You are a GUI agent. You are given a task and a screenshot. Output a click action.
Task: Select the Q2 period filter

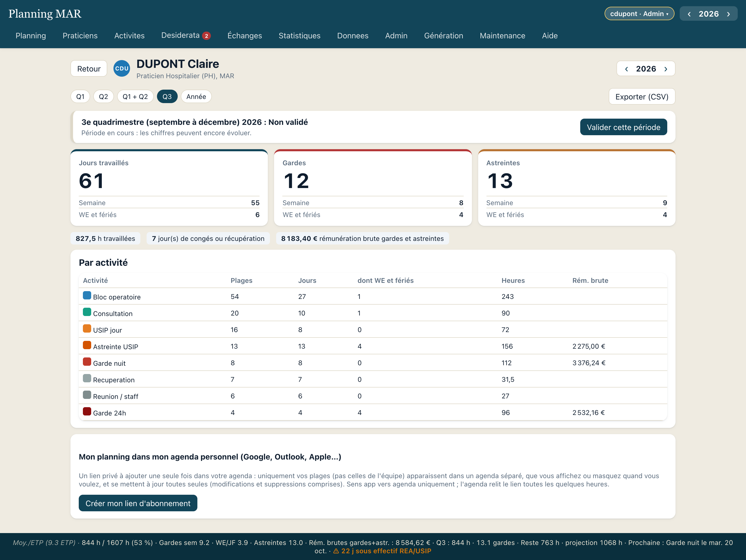pos(103,96)
